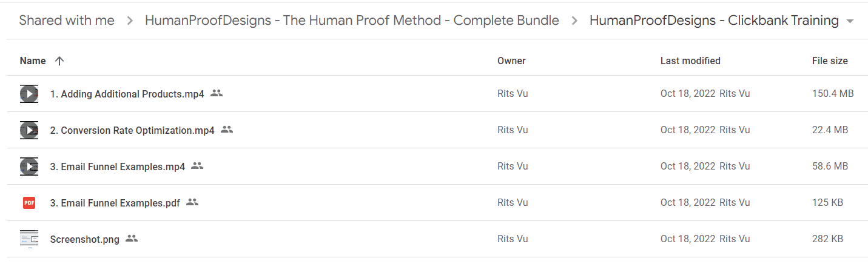868x264 pixels.
Task: Click the Email Funnel Examples mp4 video icon
Action: tap(29, 167)
